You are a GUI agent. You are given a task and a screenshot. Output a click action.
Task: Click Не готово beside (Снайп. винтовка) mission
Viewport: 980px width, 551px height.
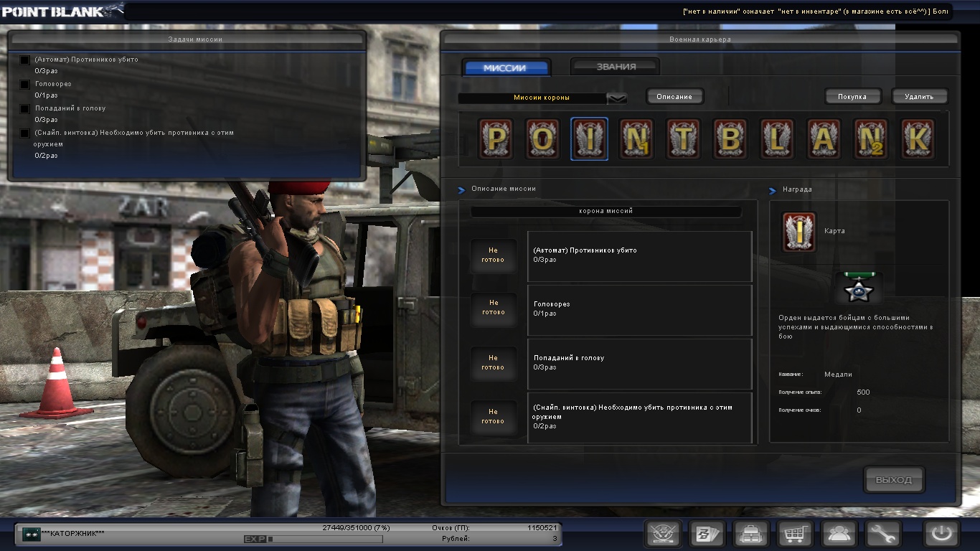click(x=493, y=416)
